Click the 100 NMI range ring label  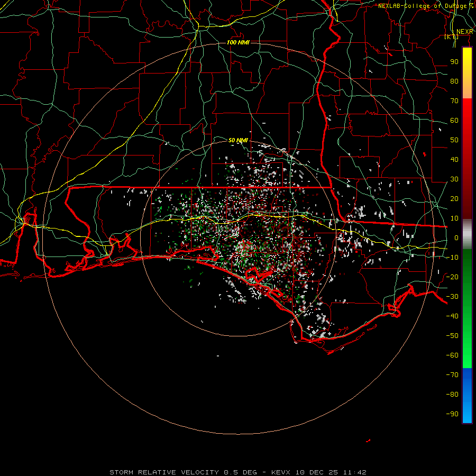pos(238,42)
